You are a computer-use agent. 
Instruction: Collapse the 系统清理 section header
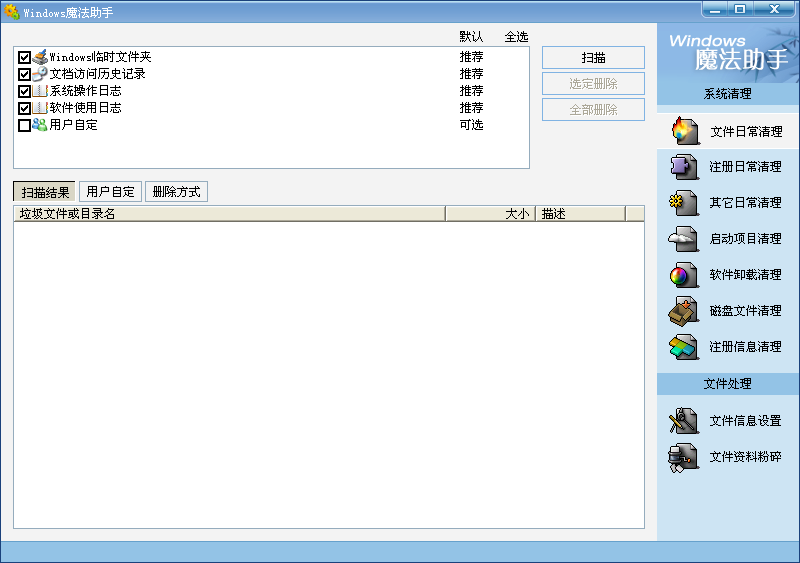[727, 95]
